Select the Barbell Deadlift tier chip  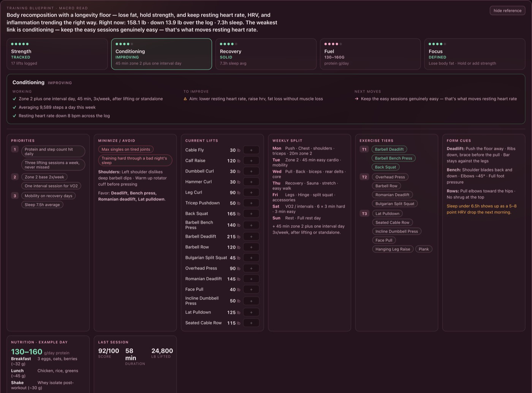pyautogui.click(x=389, y=149)
